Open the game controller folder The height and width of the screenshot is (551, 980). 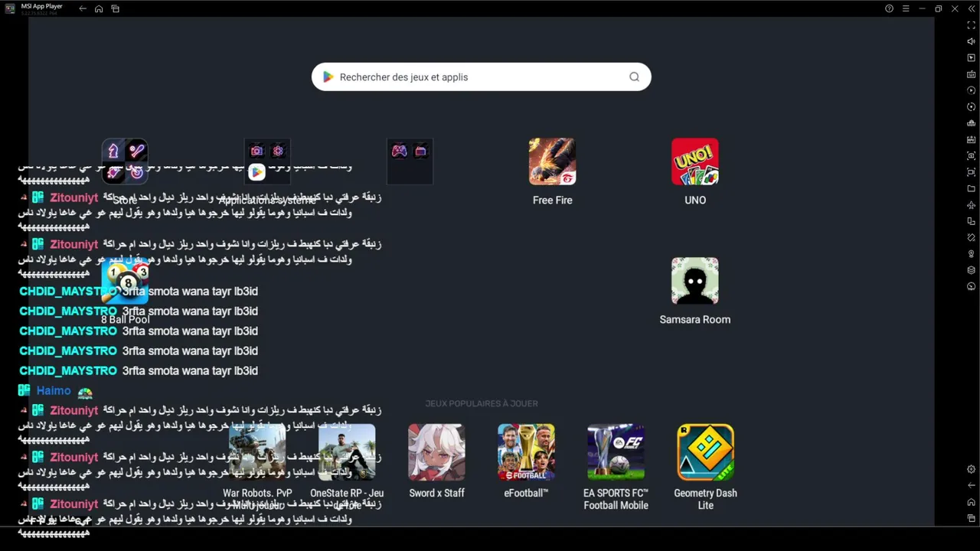(x=410, y=161)
